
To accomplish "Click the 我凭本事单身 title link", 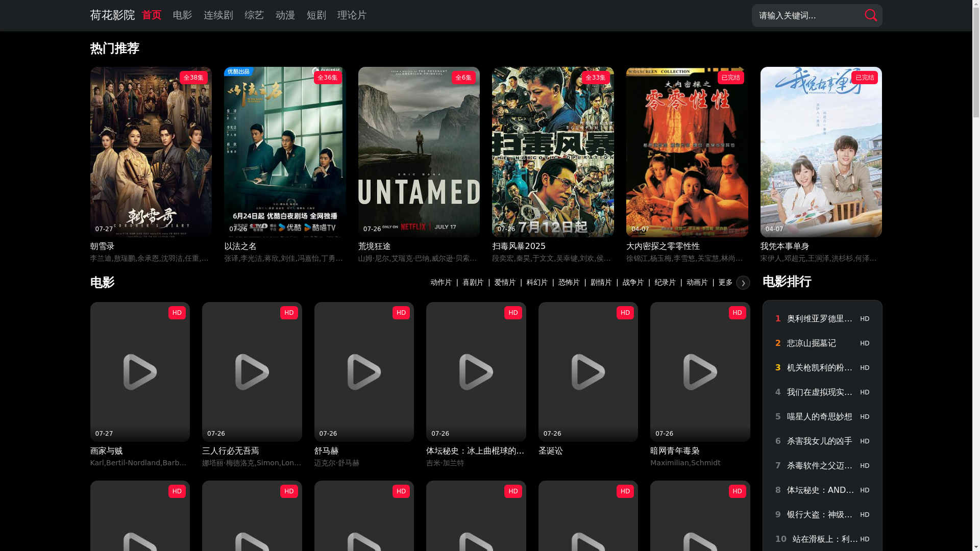I will (x=785, y=246).
